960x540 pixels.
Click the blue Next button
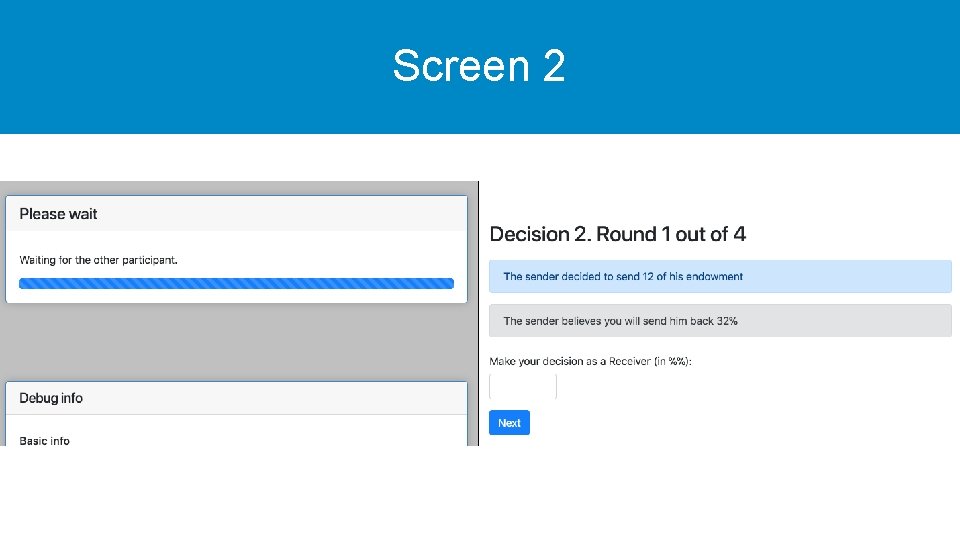pyautogui.click(x=509, y=423)
